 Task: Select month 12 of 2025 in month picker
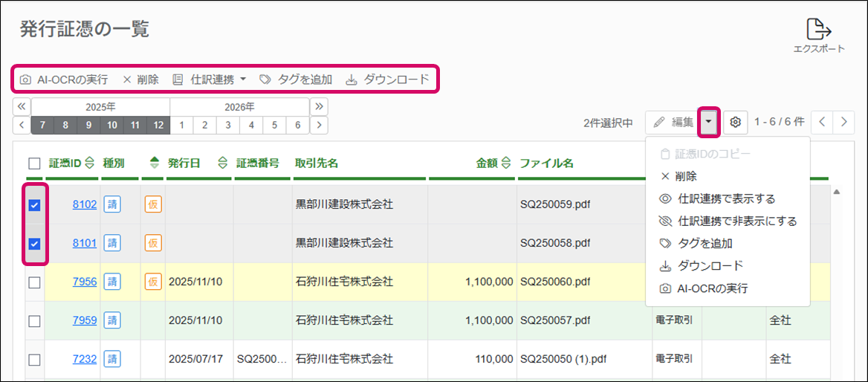pyautogui.click(x=158, y=126)
